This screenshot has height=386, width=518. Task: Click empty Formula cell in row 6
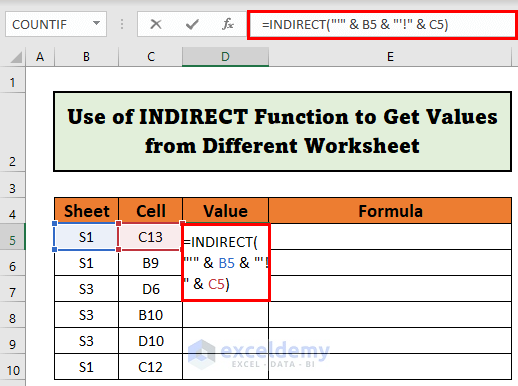(390, 263)
